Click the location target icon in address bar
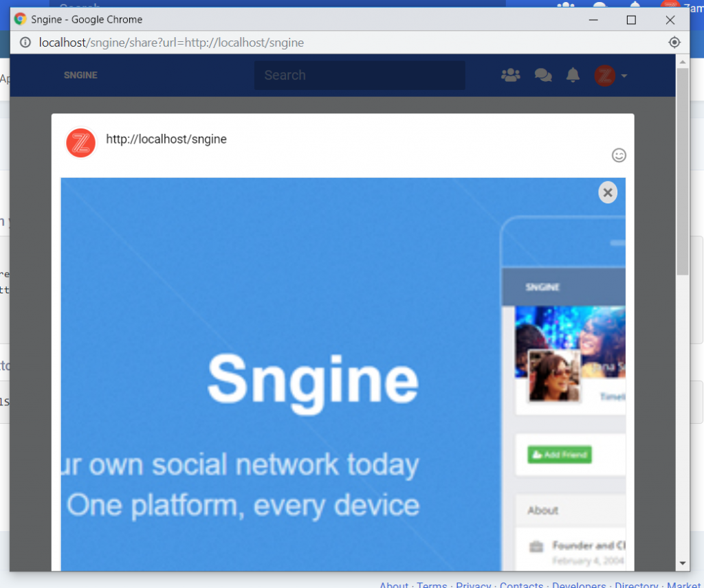Image resolution: width=704 pixels, height=588 pixels. [674, 42]
